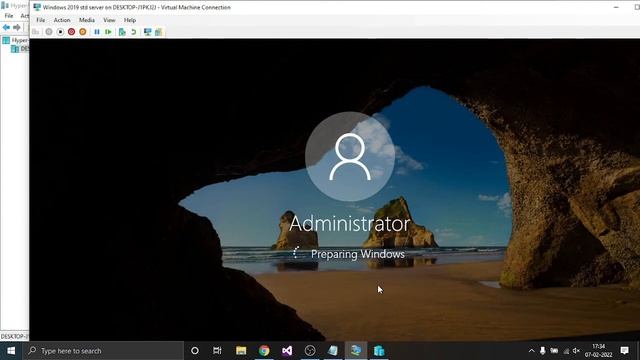The height and width of the screenshot is (360, 640).
Task: Minimize the Virtual Machine Connection window
Action: 616,7
